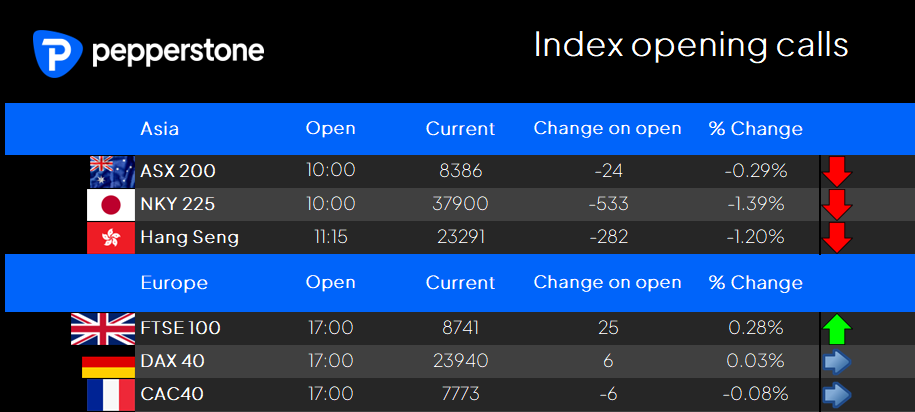Click the French flag beside CAC40
The image size is (915, 412).
pos(111,395)
